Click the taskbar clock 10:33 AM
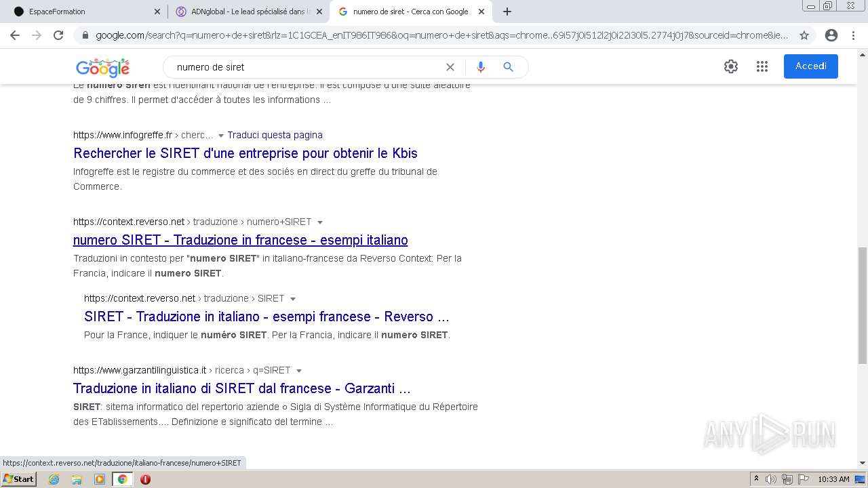Viewport: 868px width, 488px height. click(833, 479)
